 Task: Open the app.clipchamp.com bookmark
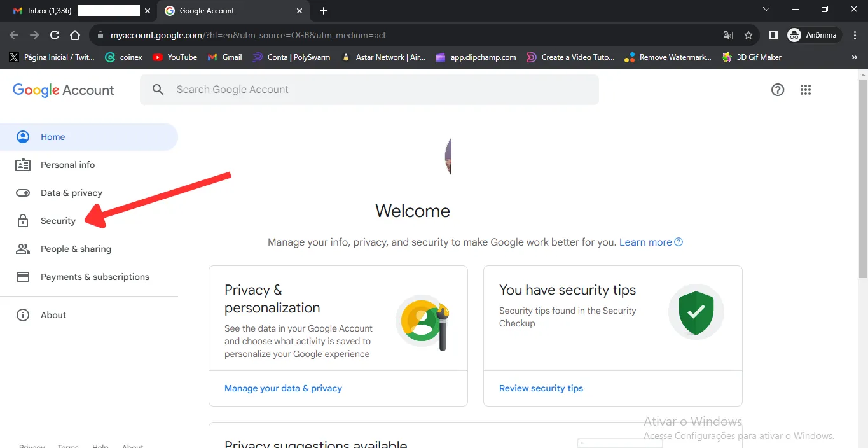click(x=476, y=57)
